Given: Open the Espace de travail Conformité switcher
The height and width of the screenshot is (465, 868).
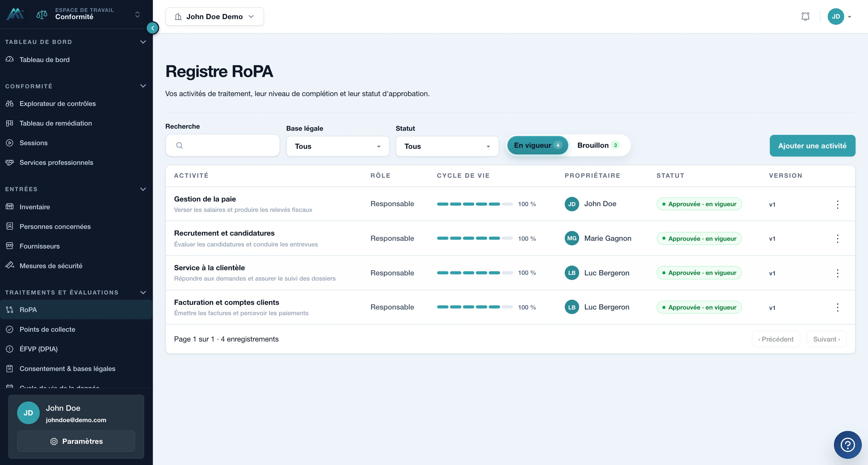Looking at the screenshot, I should (x=88, y=14).
